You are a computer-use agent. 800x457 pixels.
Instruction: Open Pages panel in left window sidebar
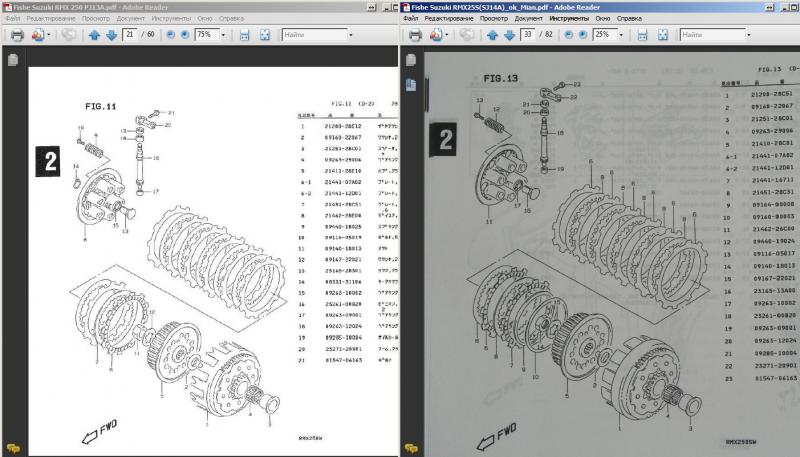13,60
